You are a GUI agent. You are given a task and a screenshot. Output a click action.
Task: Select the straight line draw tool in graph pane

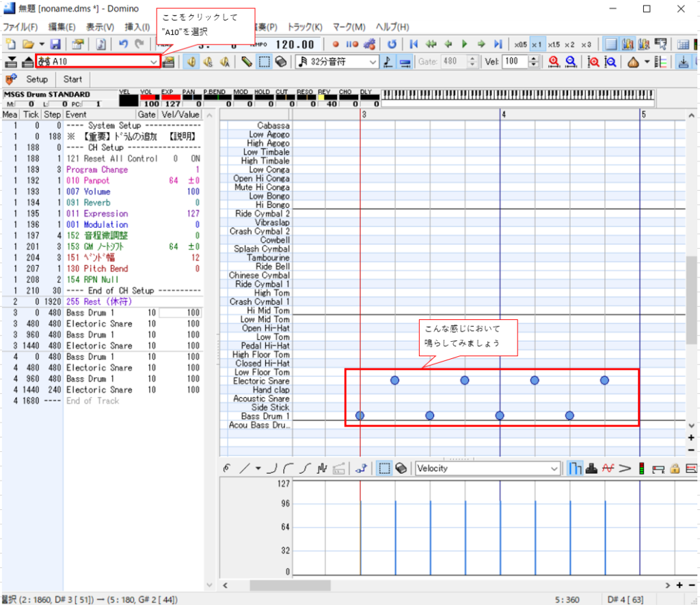pos(244,468)
